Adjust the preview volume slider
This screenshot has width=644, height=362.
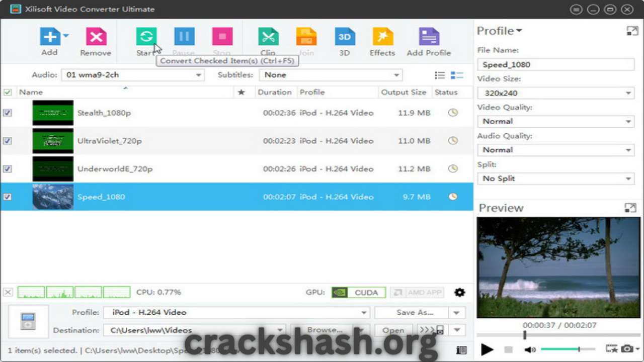[568, 349]
